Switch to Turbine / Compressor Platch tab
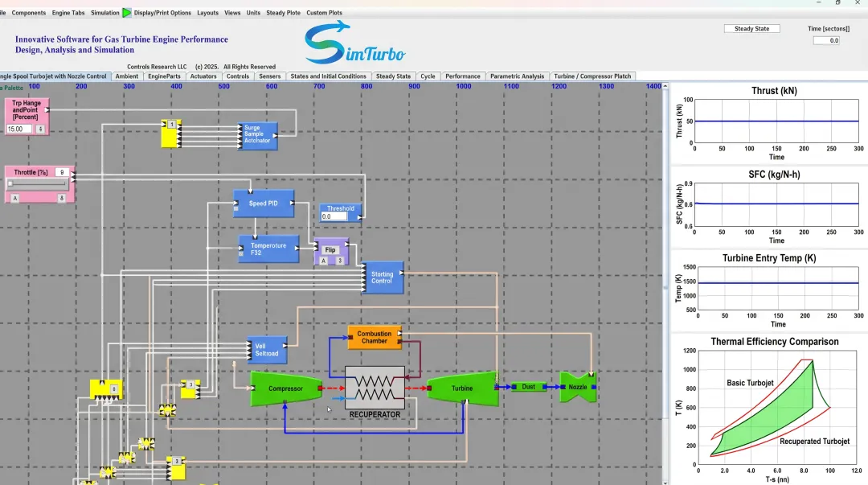The height and width of the screenshot is (485, 868). click(592, 76)
